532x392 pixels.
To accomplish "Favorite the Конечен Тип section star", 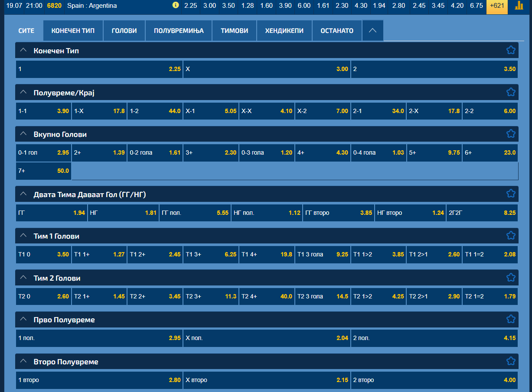I will [x=511, y=50].
